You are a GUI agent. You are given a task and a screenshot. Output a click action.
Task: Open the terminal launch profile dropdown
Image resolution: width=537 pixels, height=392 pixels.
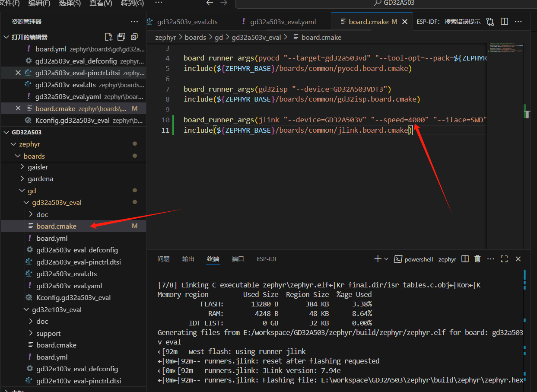pyautogui.click(x=386, y=259)
